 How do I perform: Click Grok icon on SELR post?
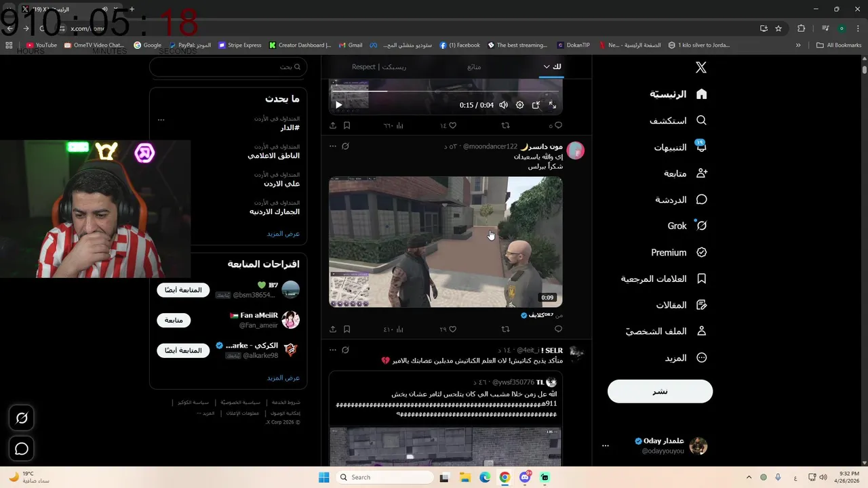tap(345, 350)
